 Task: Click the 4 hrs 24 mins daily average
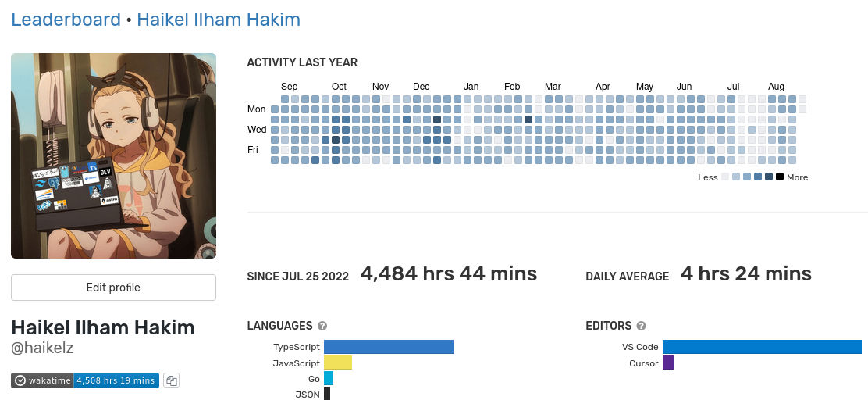pos(745,273)
